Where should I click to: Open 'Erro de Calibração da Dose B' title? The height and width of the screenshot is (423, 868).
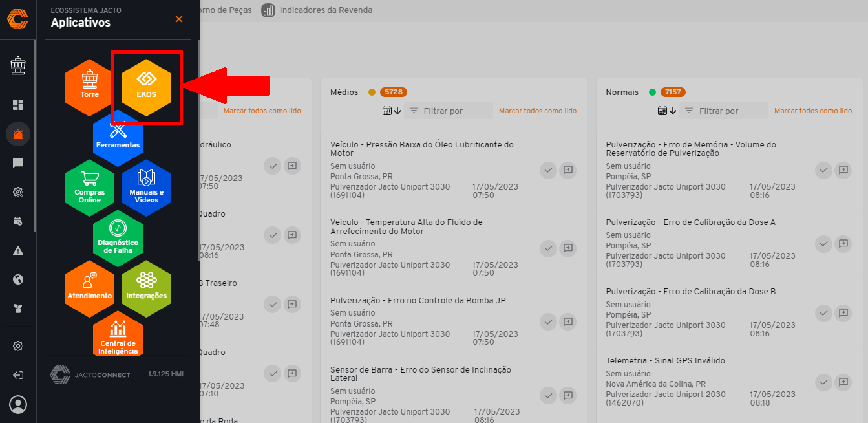pyautogui.click(x=691, y=292)
